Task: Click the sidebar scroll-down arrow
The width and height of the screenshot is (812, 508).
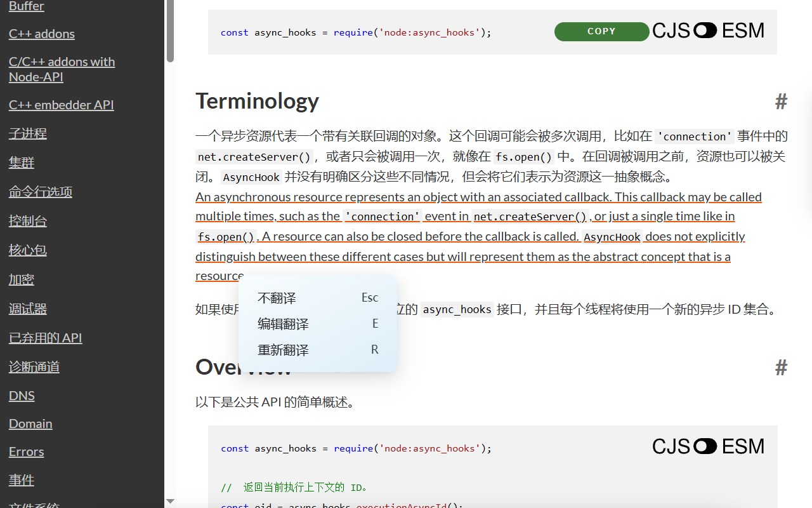Action: [x=170, y=502]
